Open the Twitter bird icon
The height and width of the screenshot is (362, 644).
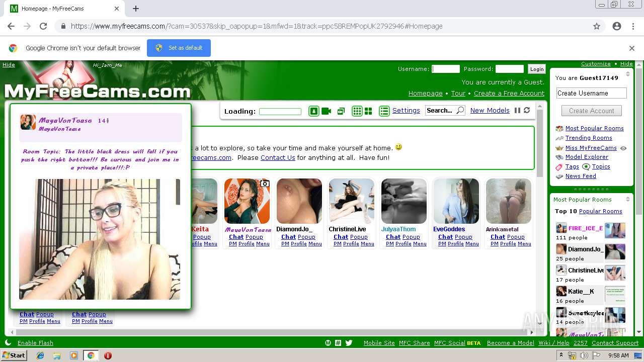coord(349,343)
